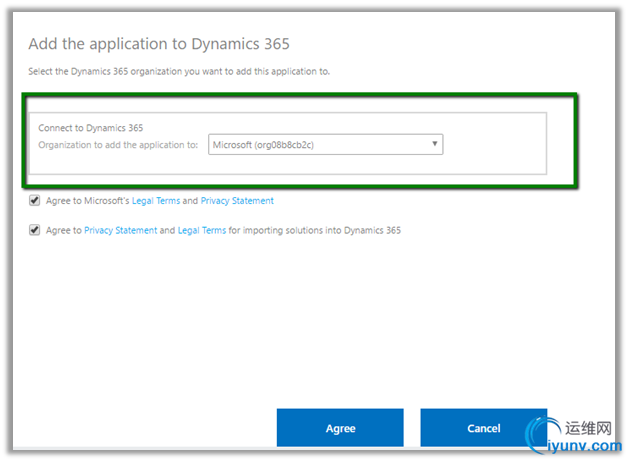
Task: Open Legal Terms link for importing solutions
Action: [202, 230]
